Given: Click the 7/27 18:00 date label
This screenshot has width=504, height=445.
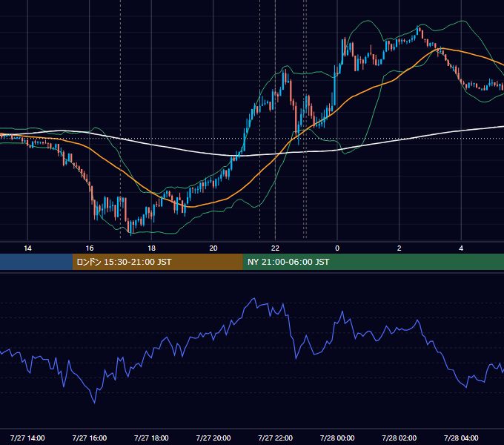Looking at the screenshot, I should pos(151,438).
